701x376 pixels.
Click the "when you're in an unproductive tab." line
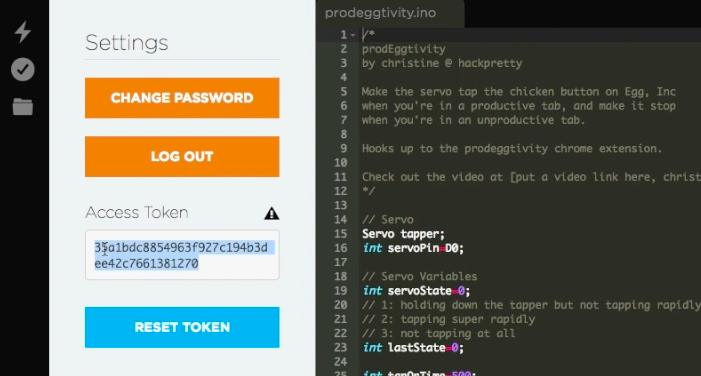473,120
